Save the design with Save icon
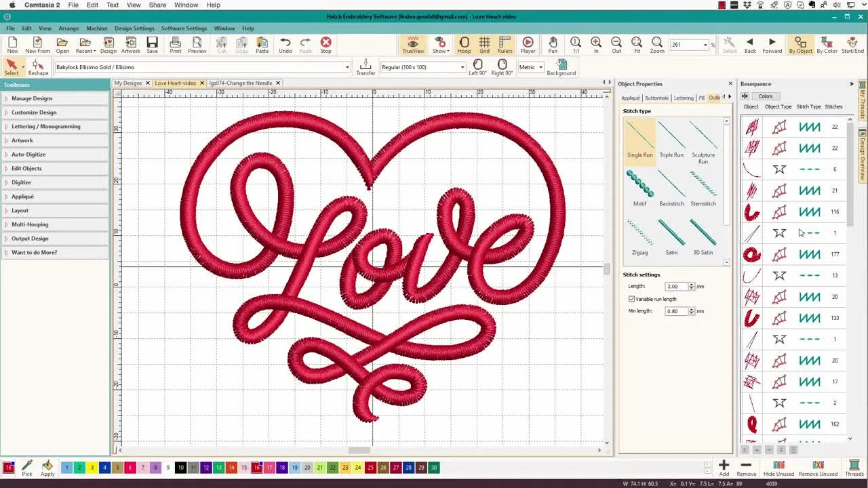Viewport: 868px width, 488px height. point(153,45)
